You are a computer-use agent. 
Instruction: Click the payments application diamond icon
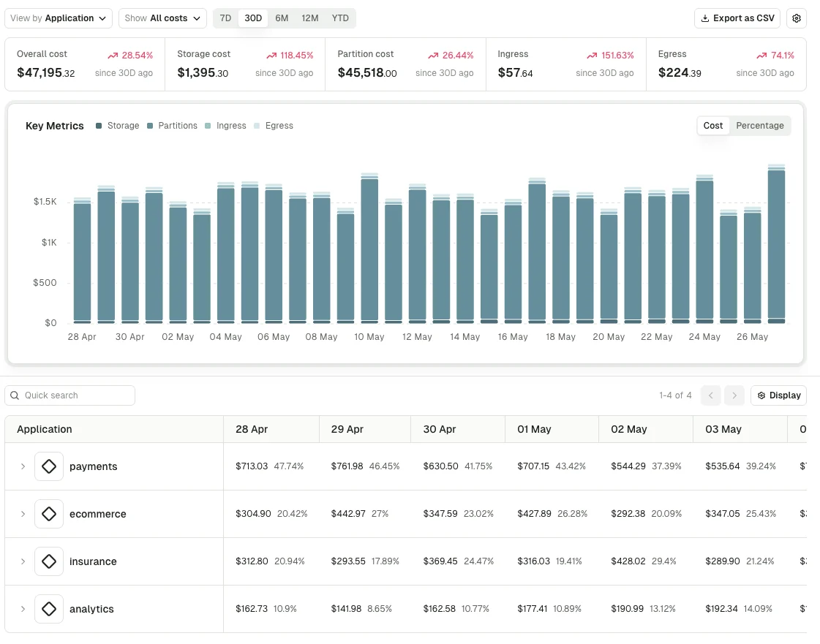click(x=49, y=466)
